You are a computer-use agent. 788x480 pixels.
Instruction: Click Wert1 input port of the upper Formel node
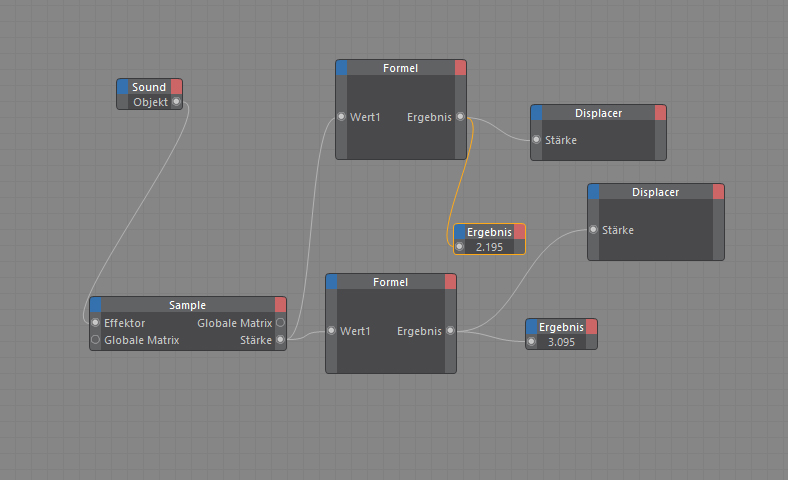[x=341, y=117]
